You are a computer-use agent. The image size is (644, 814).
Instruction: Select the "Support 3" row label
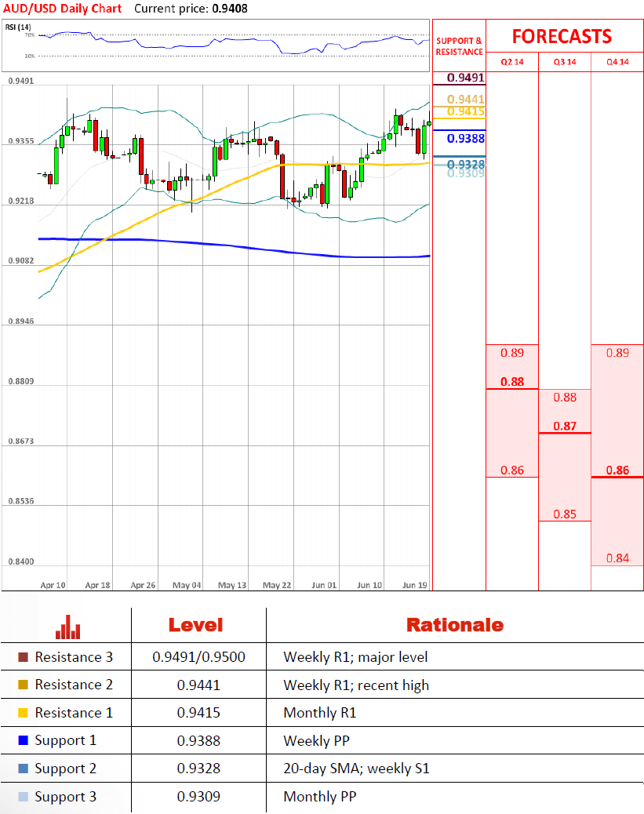tap(65, 797)
